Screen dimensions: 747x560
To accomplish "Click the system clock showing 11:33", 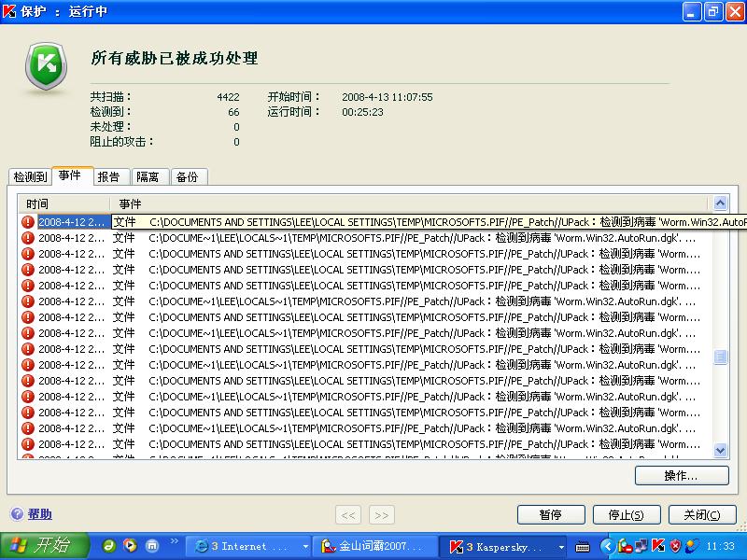I will (x=720, y=546).
